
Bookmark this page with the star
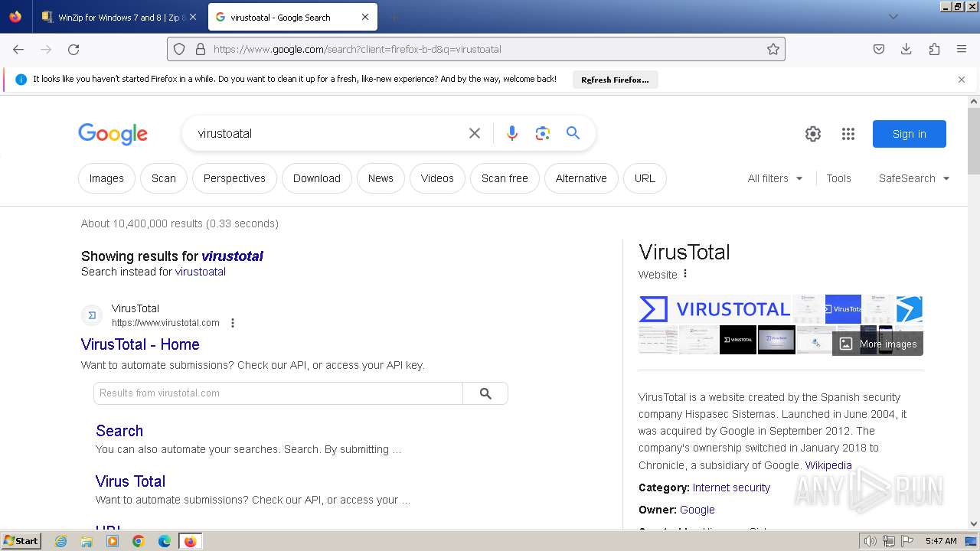coord(773,49)
